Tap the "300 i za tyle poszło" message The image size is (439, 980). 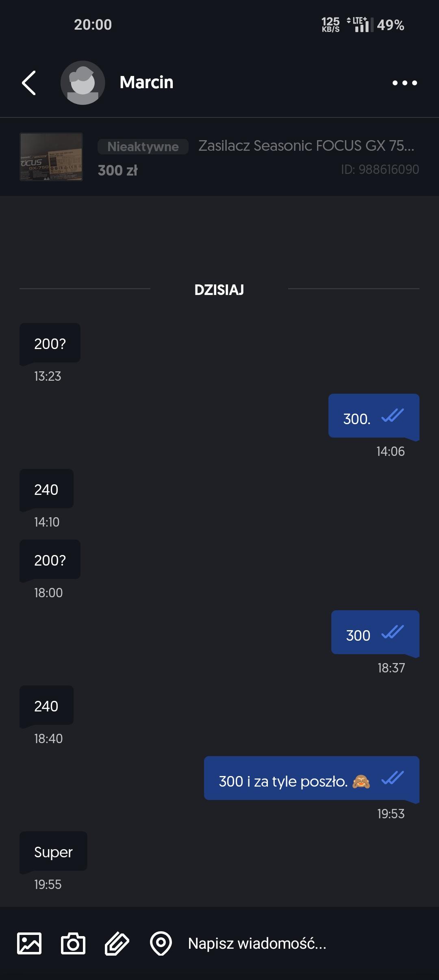[283, 781]
